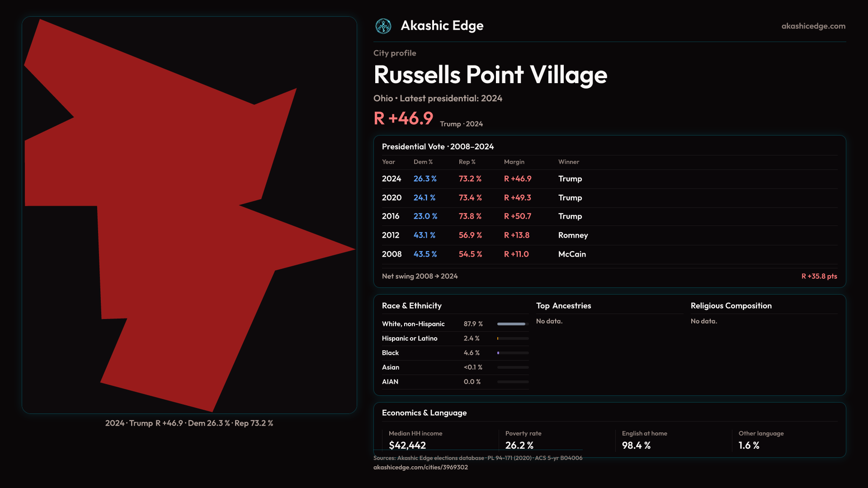The image size is (868, 488).
Task: Click the 2016 row margin R +50.7
Action: click(x=517, y=216)
